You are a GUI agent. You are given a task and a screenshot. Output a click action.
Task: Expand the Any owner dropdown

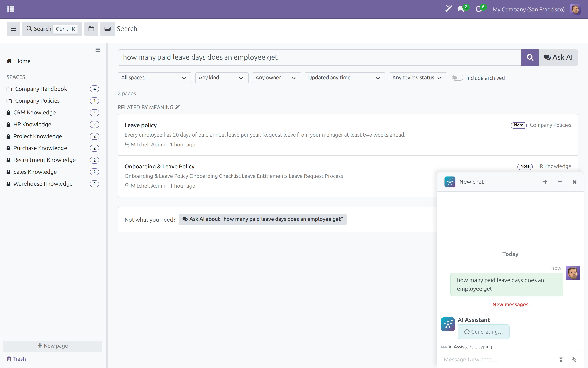pyautogui.click(x=276, y=78)
